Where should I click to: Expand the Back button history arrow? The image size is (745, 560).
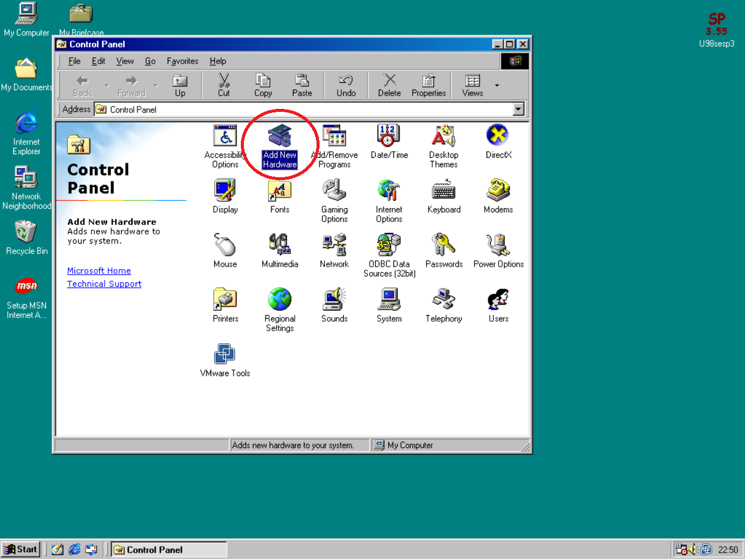click(107, 85)
